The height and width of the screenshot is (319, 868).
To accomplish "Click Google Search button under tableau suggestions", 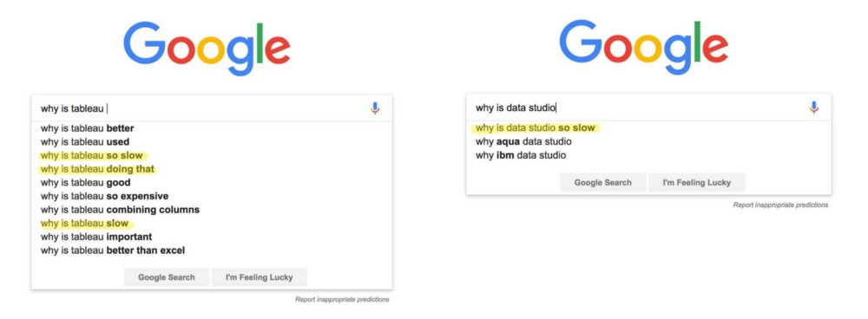I will 167,277.
